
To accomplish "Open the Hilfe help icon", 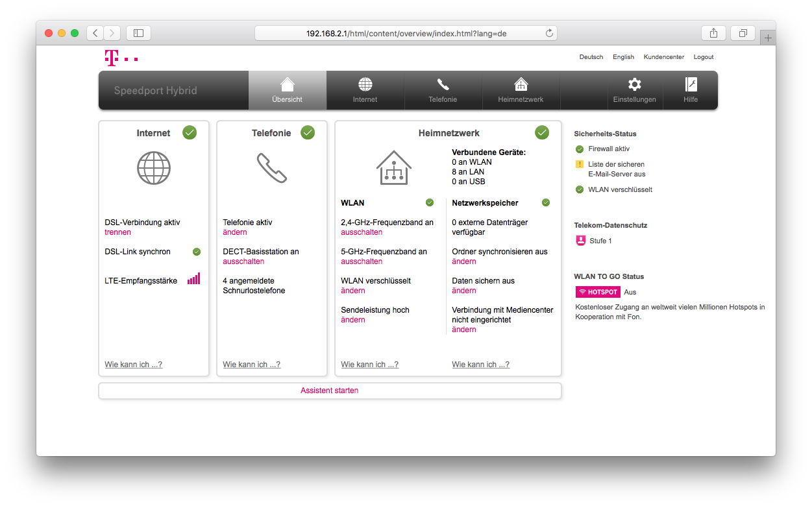I will (691, 84).
